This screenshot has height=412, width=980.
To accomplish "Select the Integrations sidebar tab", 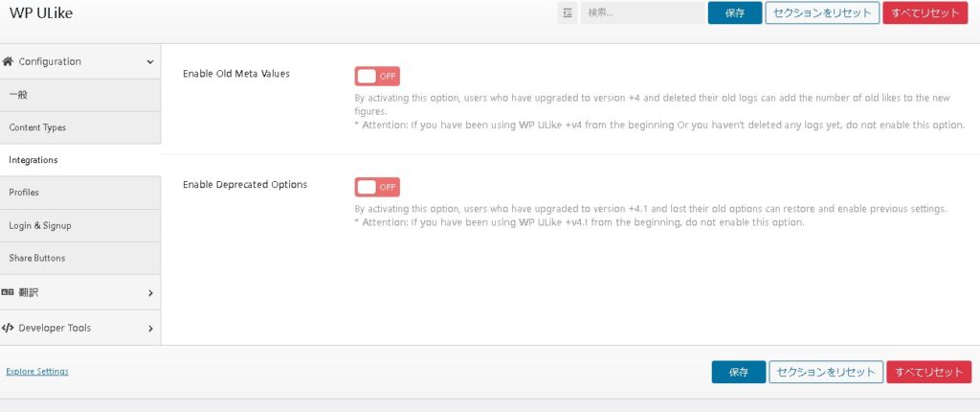I will (33, 160).
